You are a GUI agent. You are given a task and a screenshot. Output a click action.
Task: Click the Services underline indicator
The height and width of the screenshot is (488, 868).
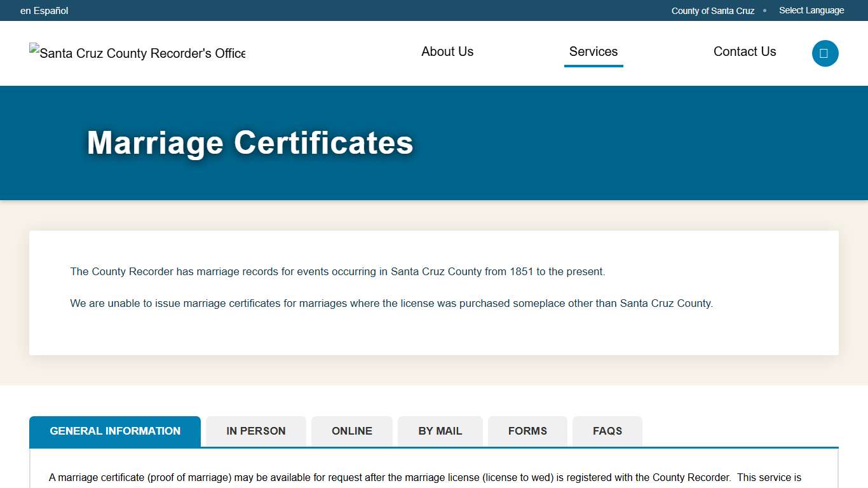pyautogui.click(x=593, y=65)
